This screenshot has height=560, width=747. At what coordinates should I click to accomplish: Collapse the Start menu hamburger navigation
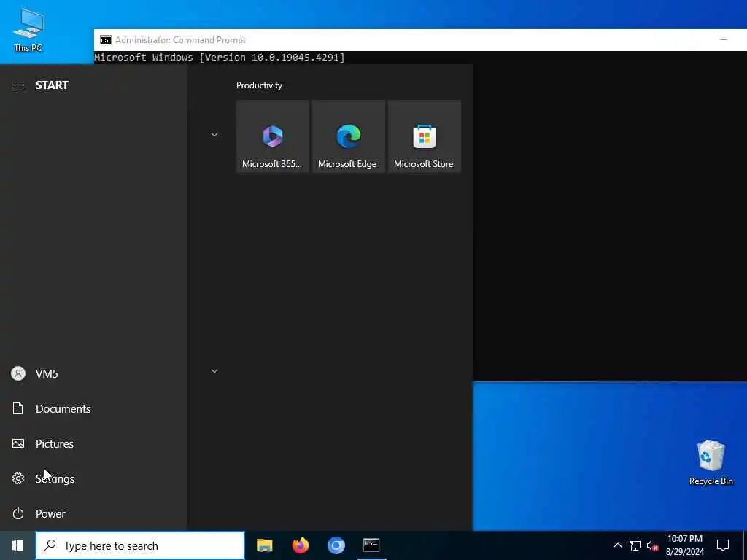[x=18, y=85]
